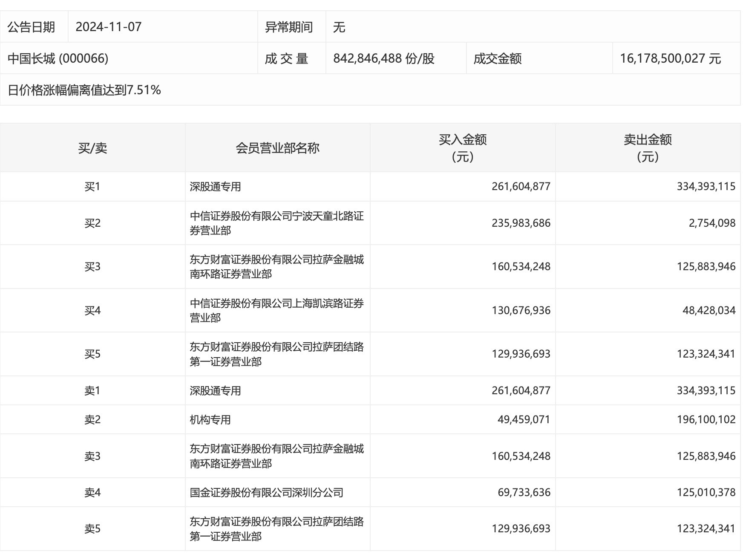Select 东方财富拉萨金融城南环路 in 卖3 row
This screenshot has width=743, height=560.
[277, 456]
